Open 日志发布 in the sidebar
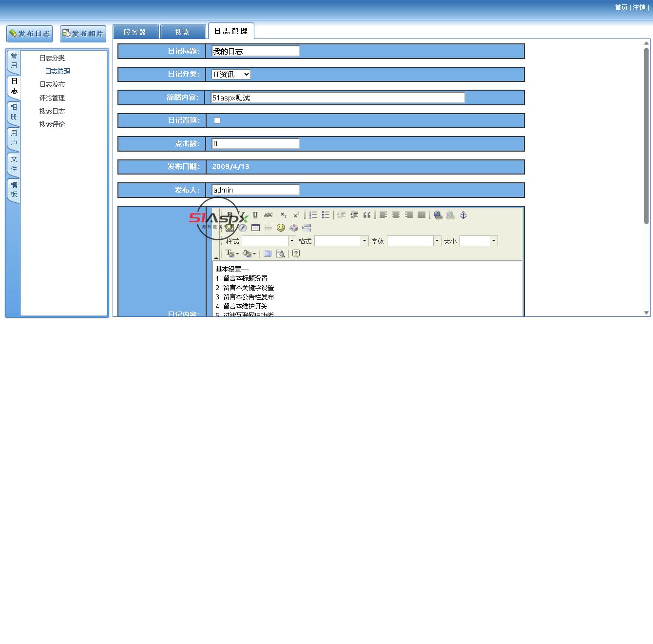 [x=52, y=84]
